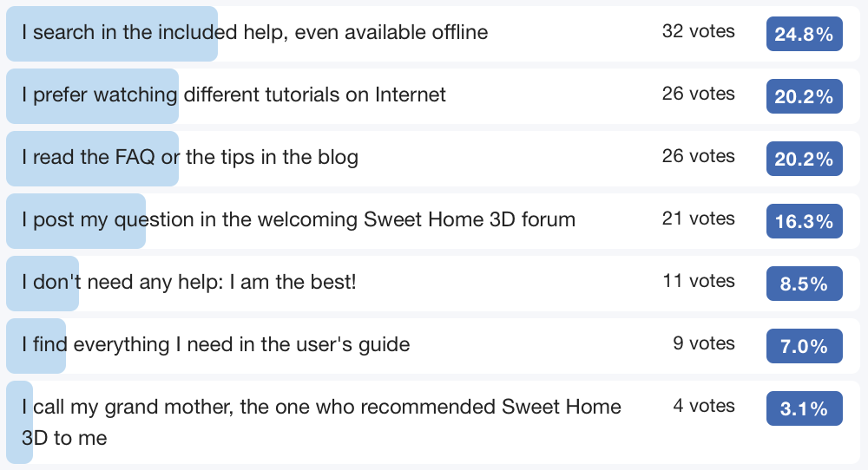Click the 16.3% percentage badge
This screenshot has height=470, width=868.
804,222
